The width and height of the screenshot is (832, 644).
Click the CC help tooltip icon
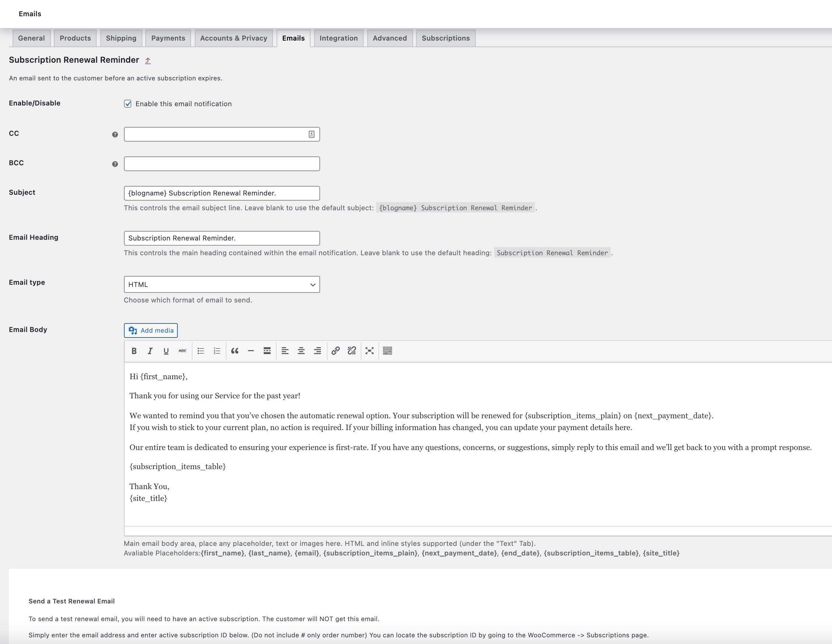[115, 135]
